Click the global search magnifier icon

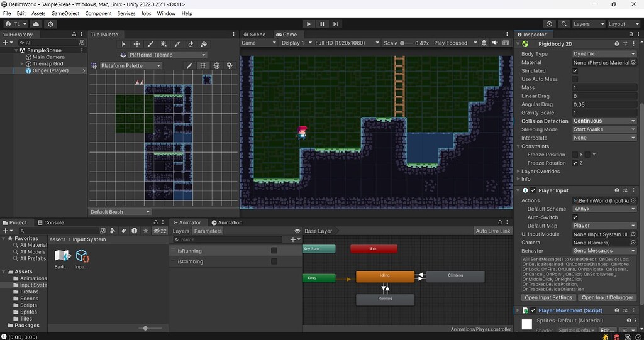pyautogui.click(x=564, y=24)
